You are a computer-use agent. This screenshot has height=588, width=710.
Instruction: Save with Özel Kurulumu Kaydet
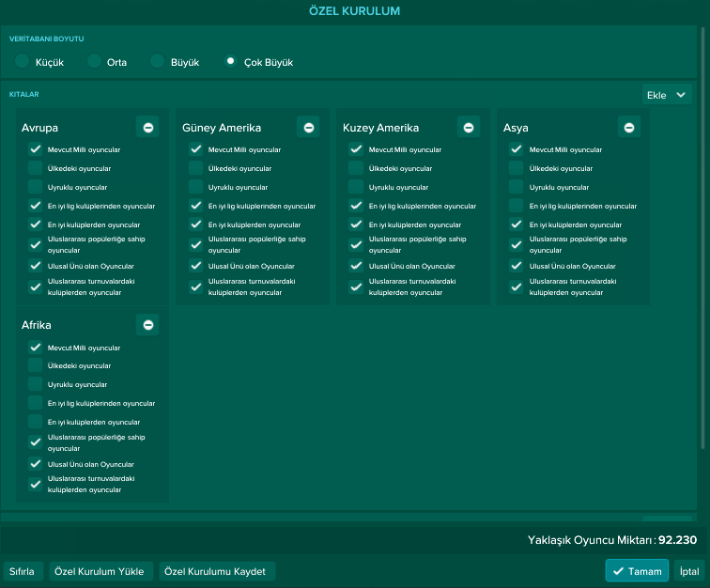point(217,571)
